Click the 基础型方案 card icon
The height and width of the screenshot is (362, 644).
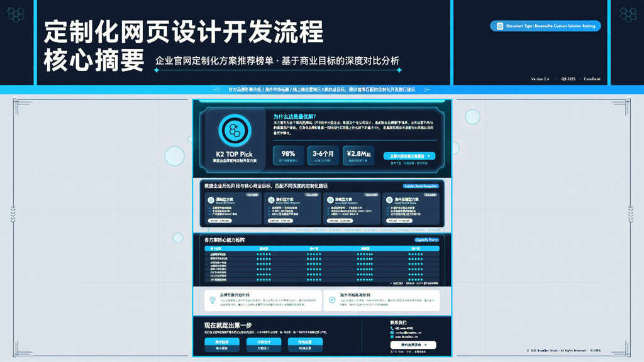click(x=211, y=200)
